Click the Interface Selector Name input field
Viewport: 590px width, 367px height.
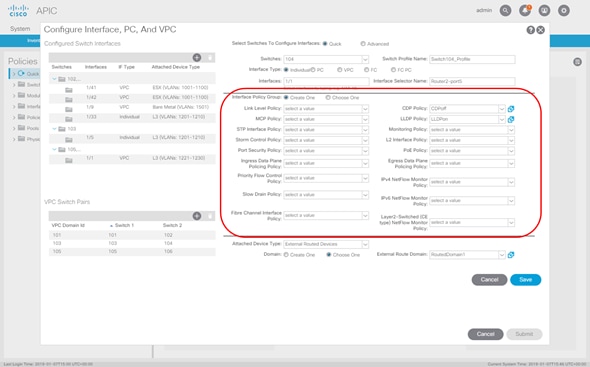click(x=472, y=81)
